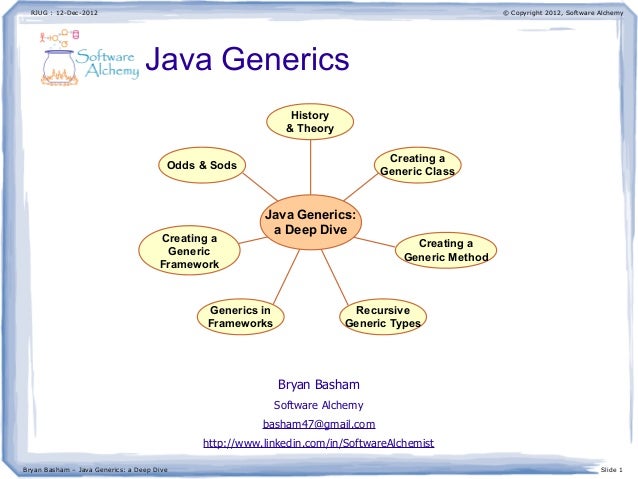Select the Creating a Generic Class bubble
Viewport: 638px width, 479px height.
click(417, 165)
